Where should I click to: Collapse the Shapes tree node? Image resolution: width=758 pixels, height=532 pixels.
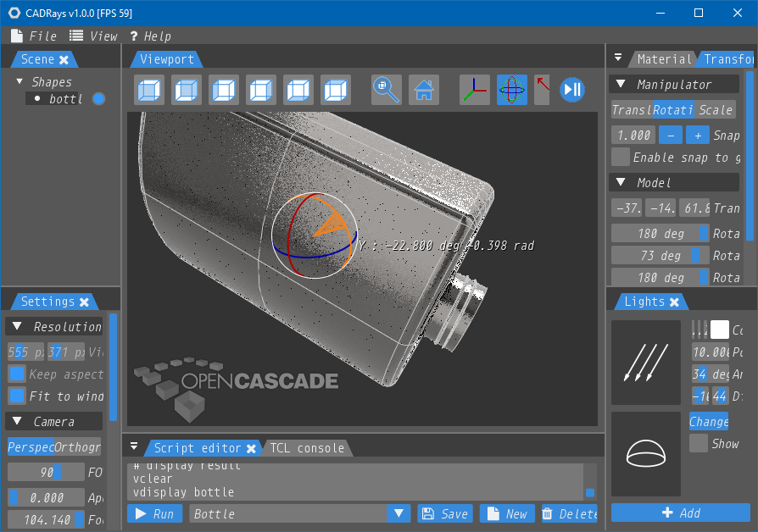[20, 82]
